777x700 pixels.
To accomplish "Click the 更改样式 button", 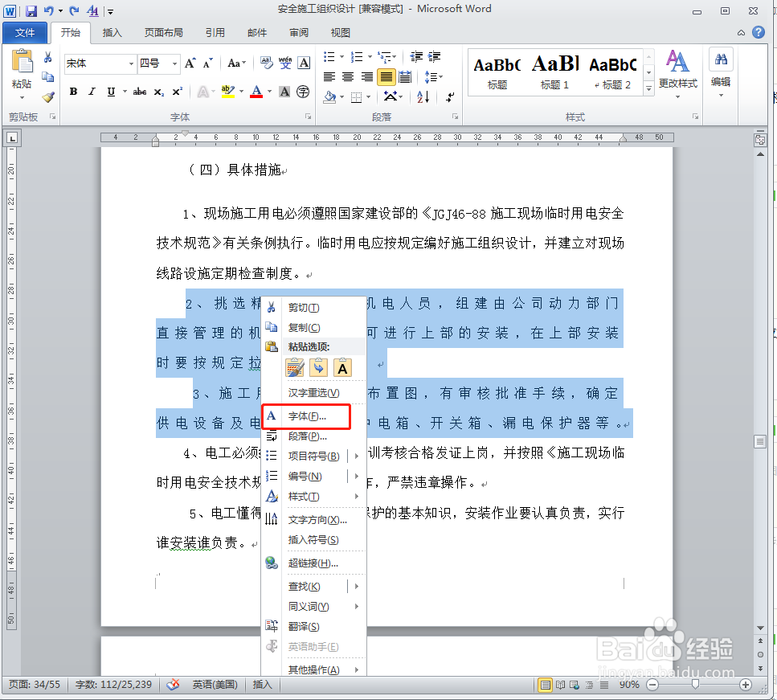I will tap(677, 71).
